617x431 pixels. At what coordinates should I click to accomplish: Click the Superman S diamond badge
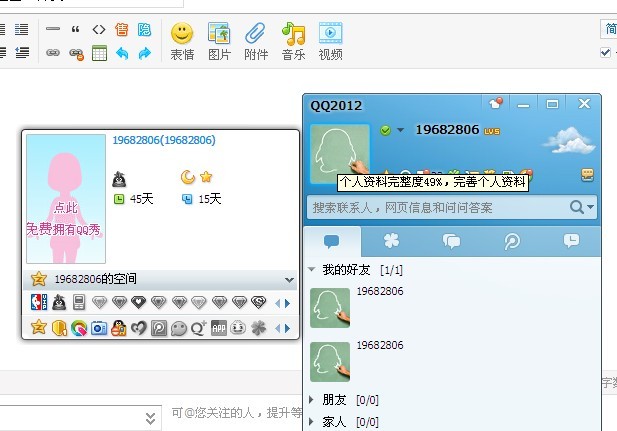click(259, 302)
